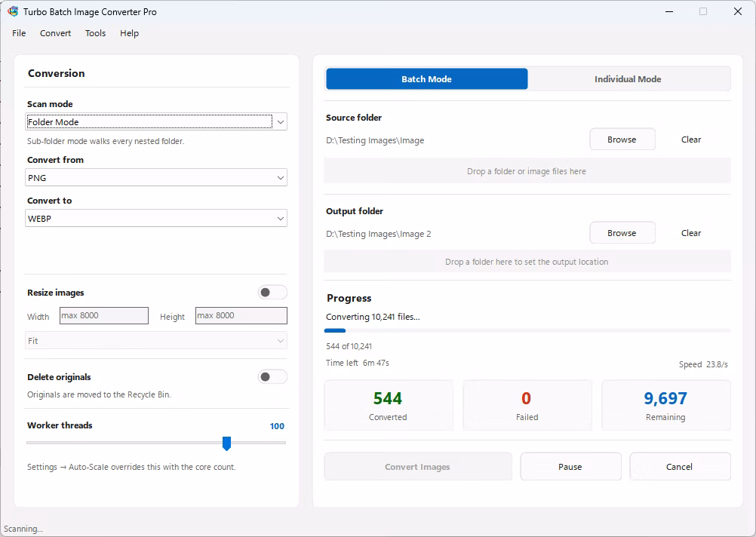Minimize the converter window
Screen dimensions: 756x537
[668, 11]
